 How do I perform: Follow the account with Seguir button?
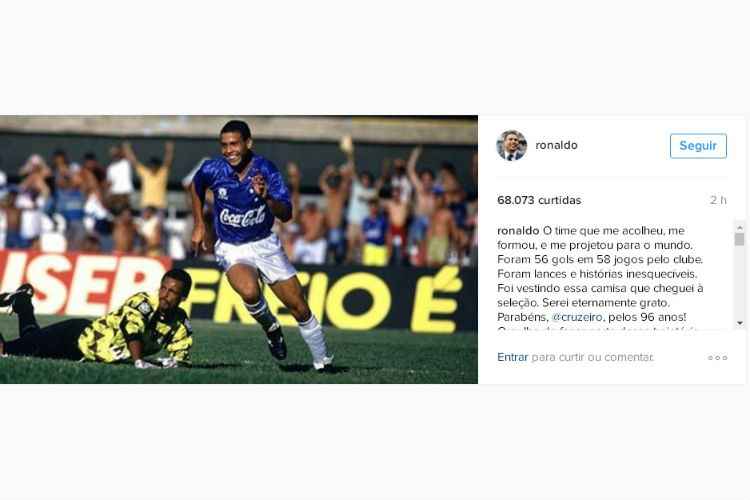[698, 145]
